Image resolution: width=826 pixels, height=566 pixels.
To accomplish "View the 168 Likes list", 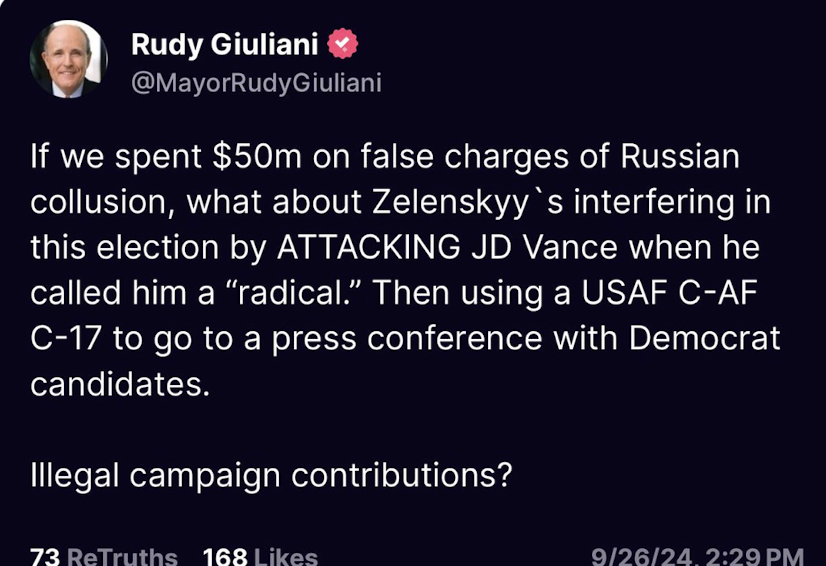I will (x=260, y=556).
